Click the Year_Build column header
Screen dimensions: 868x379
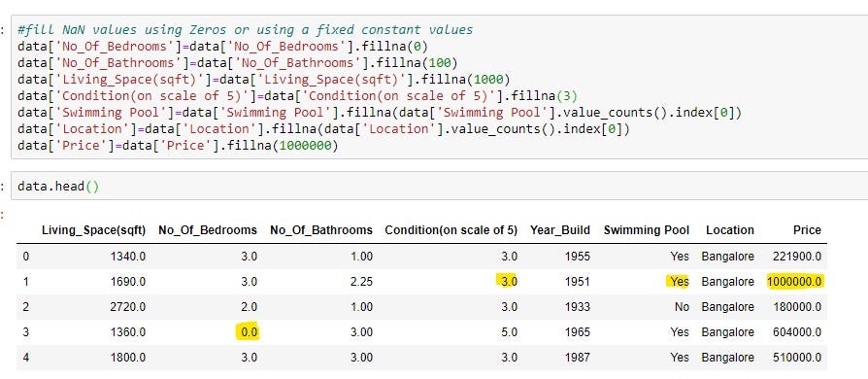(560, 230)
